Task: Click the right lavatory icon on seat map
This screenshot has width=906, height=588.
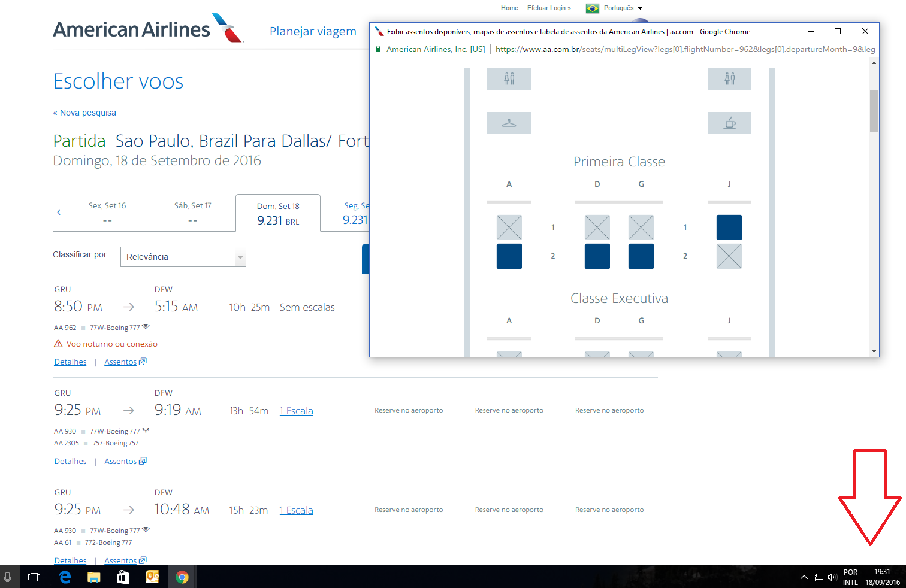Action: pos(729,78)
